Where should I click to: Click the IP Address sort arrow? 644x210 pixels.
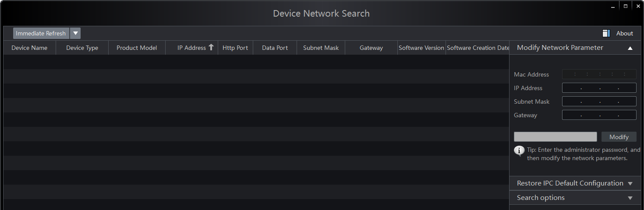(x=211, y=47)
